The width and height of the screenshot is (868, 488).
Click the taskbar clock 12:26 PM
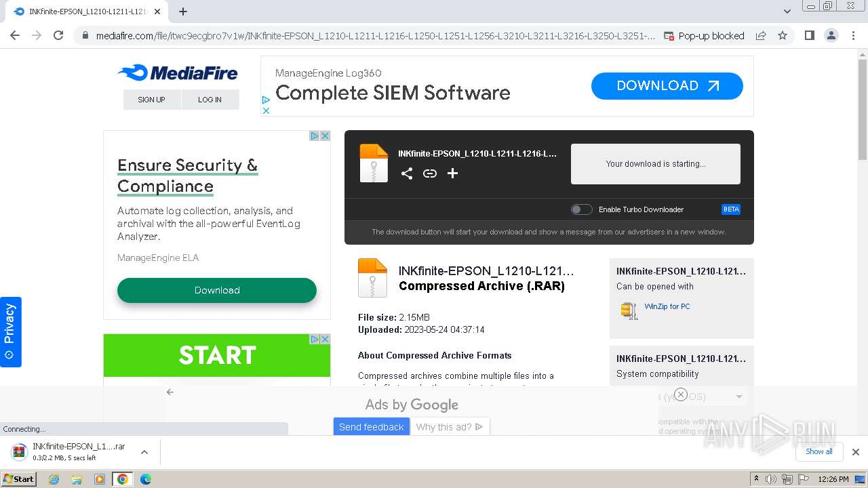click(x=833, y=479)
